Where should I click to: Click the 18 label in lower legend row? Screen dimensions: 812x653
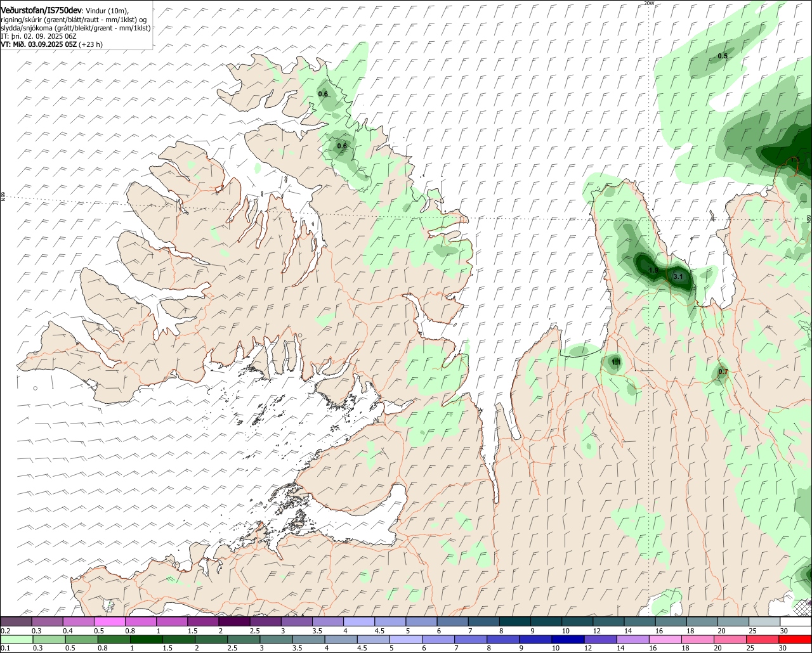(686, 648)
